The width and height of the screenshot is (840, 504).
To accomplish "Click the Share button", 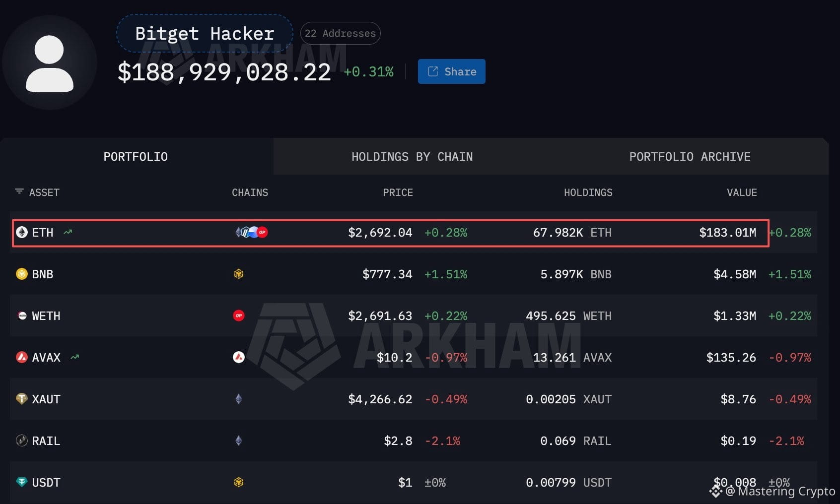I will point(452,71).
